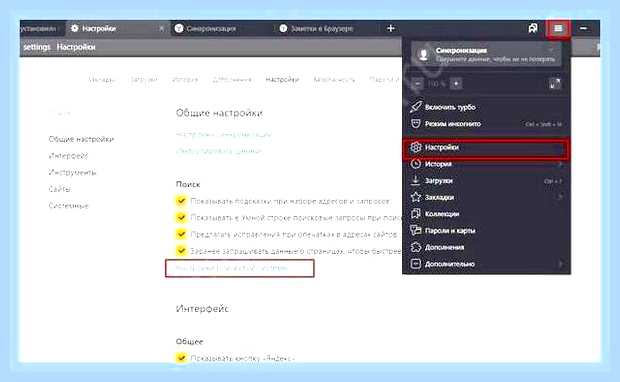Choose Закладки in the browser menu
The height and width of the screenshot is (382, 620).
tap(486, 197)
